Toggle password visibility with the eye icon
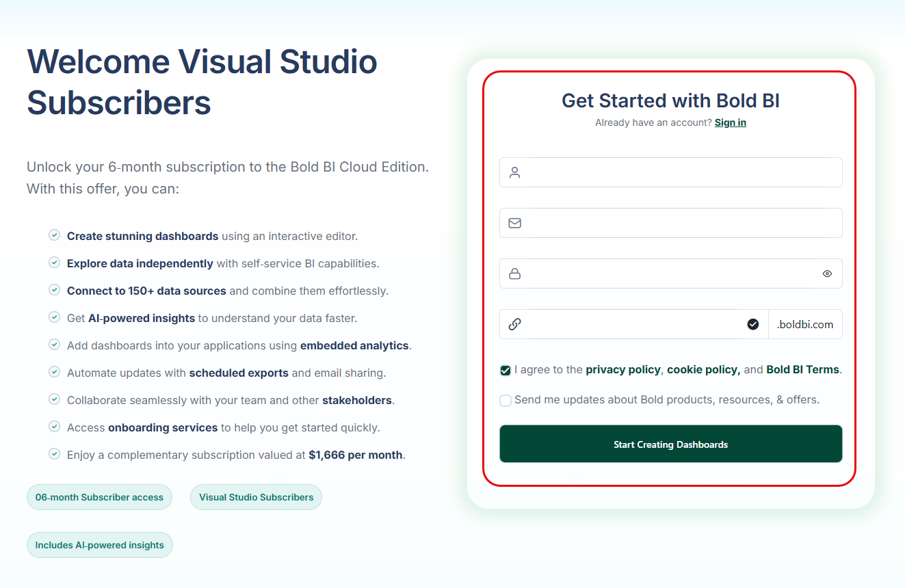Image resolution: width=905 pixels, height=588 pixels. pos(827,273)
